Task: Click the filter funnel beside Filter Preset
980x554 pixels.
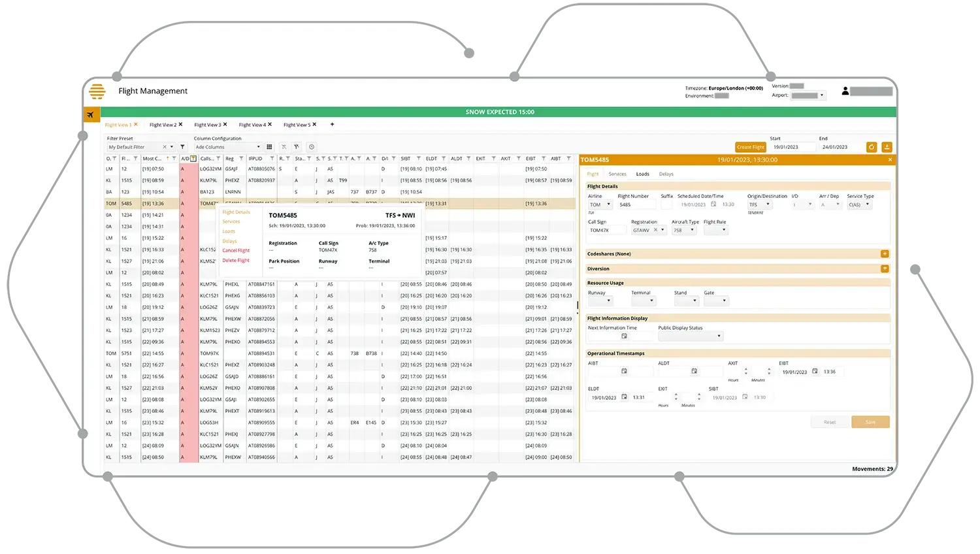Action: (182, 147)
